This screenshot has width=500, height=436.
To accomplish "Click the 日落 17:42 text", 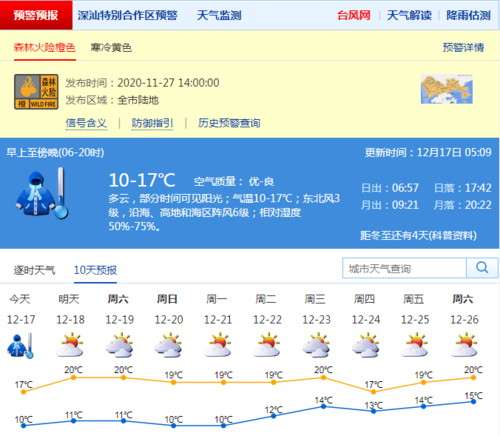I will click(x=463, y=188).
